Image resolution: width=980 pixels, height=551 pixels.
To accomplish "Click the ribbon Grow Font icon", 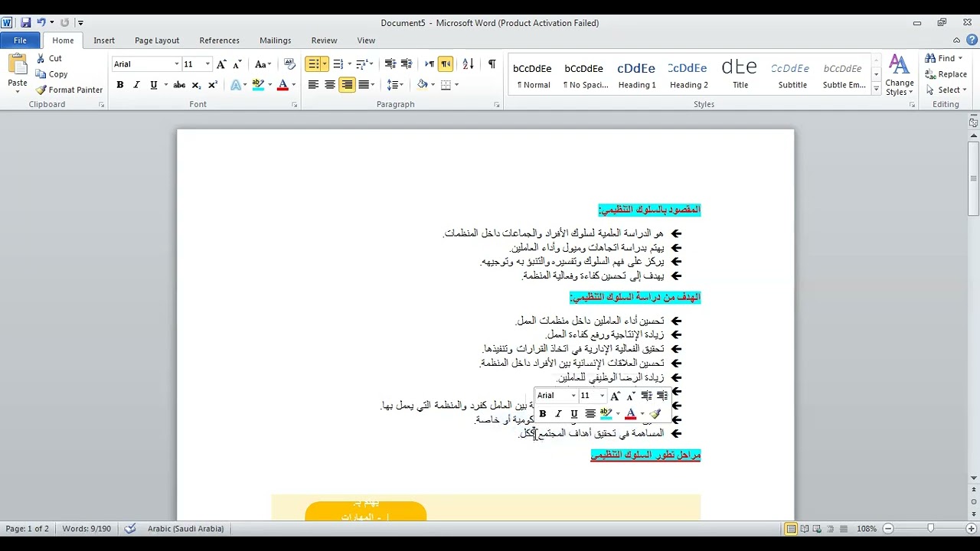I will tap(221, 64).
